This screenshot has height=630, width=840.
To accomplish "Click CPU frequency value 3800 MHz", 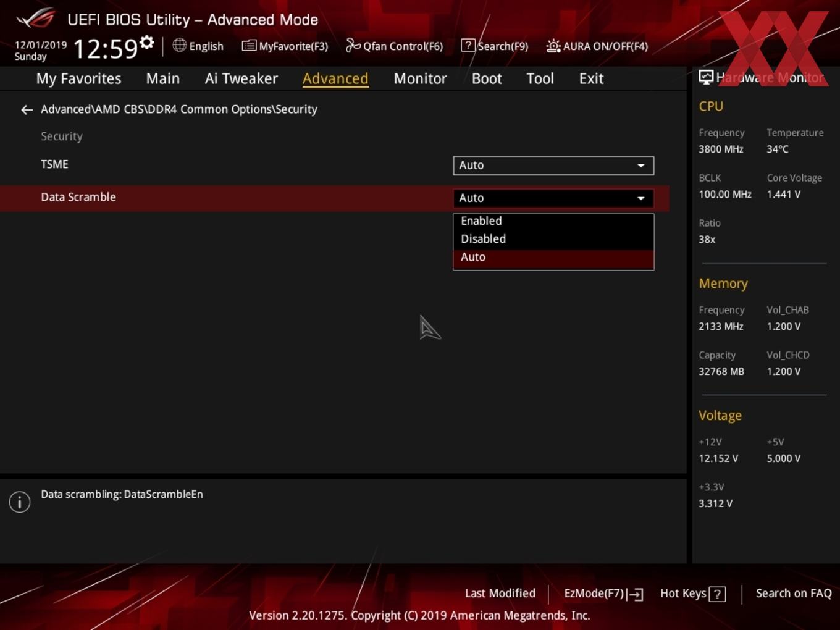I will pos(721,149).
